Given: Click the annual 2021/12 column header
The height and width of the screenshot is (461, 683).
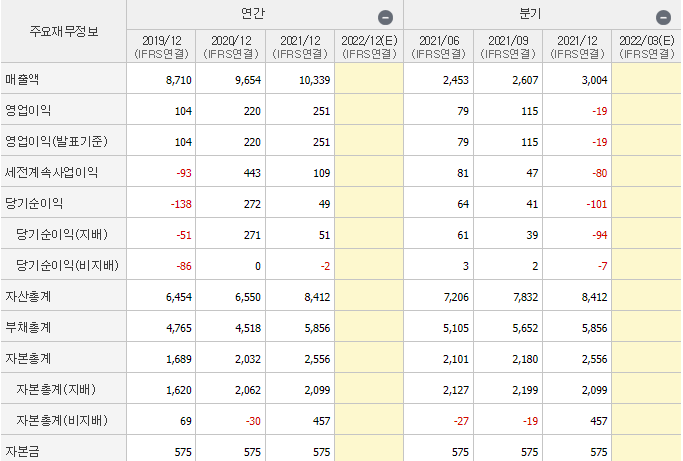Looking at the screenshot, I should 300,47.
